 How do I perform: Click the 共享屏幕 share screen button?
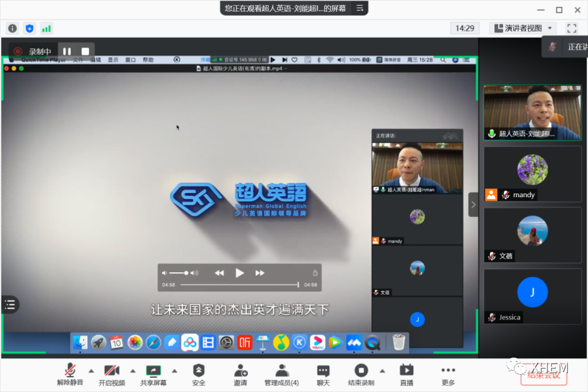(153, 374)
